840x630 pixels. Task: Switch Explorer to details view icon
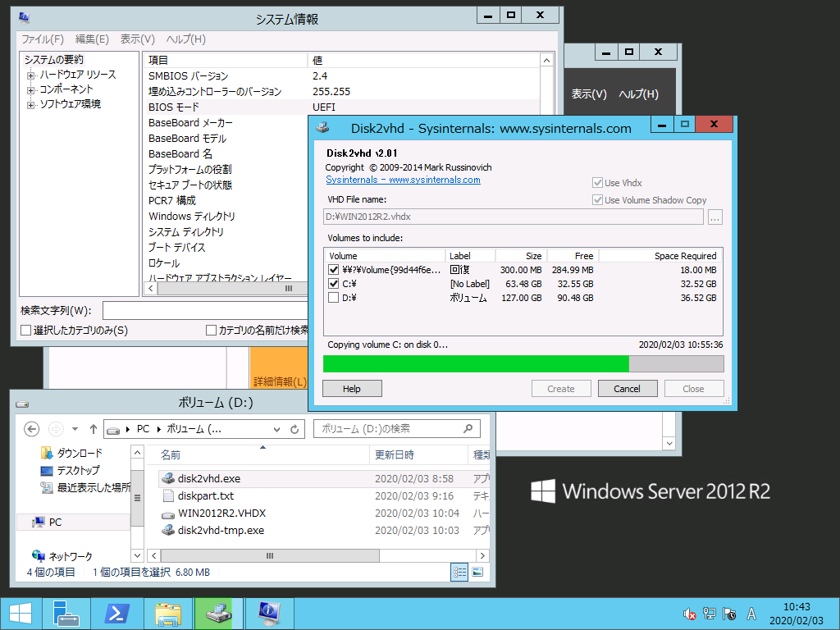[x=459, y=572]
